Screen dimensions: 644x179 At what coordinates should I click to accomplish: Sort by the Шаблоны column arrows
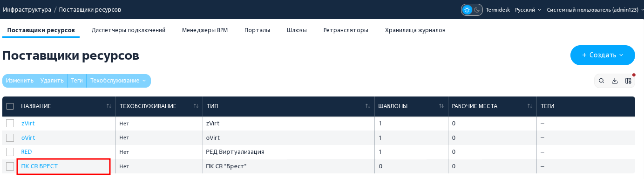[441, 106]
